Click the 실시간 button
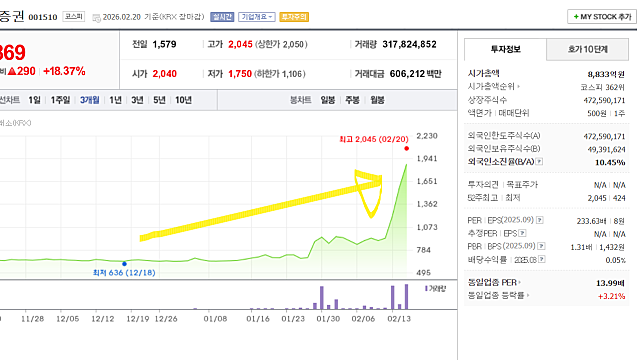640x360 pixels. [x=222, y=17]
